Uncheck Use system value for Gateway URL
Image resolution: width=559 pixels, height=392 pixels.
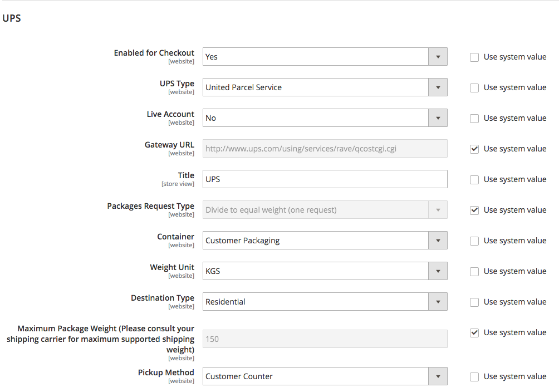pyautogui.click(x=474, y=149)
